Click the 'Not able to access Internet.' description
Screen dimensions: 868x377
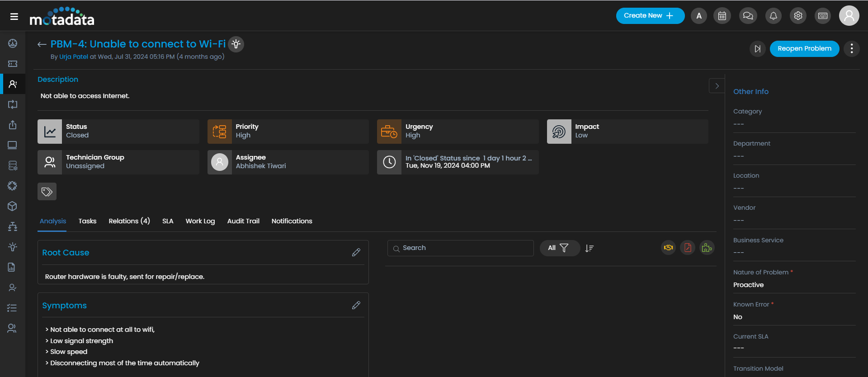click(x=85, y=96)
